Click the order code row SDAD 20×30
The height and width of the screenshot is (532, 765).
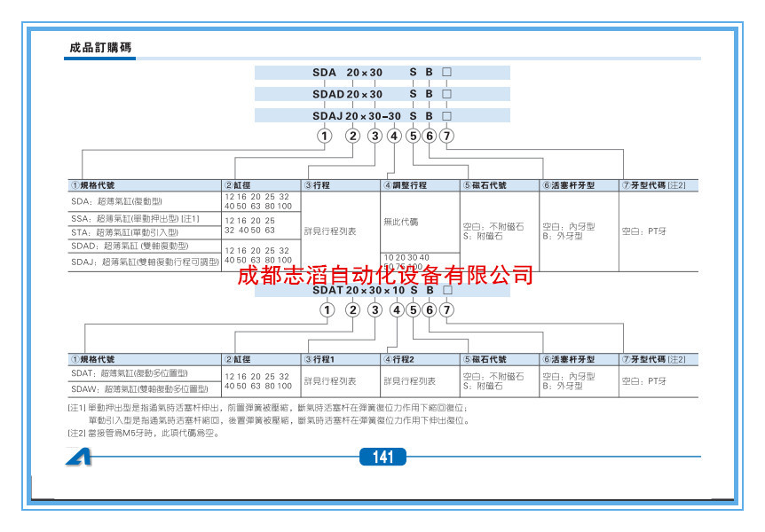click(x=382, y=94)
